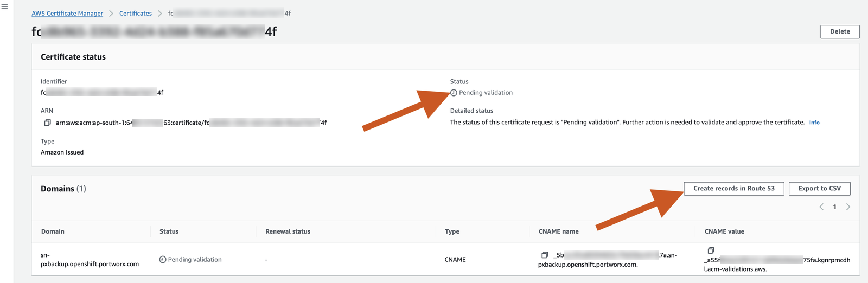Go to the next page of domains
The image size is (868, 283).
(848, 207)
